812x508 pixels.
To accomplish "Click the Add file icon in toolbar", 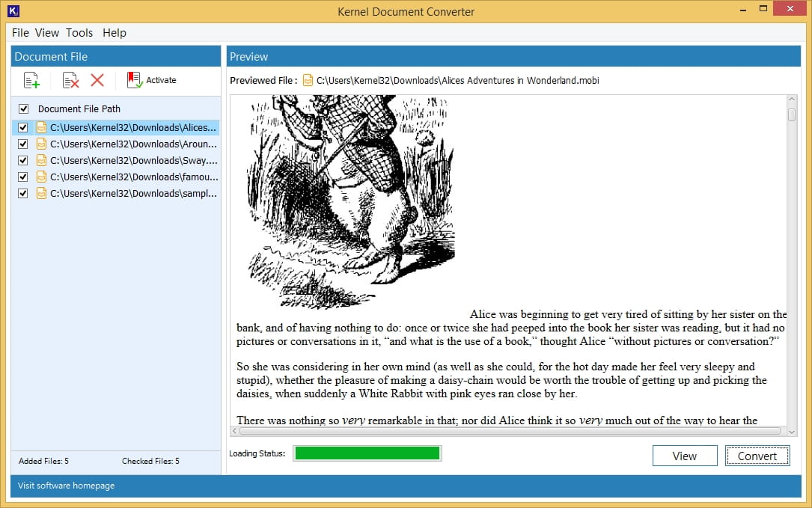I will point(31,80).
